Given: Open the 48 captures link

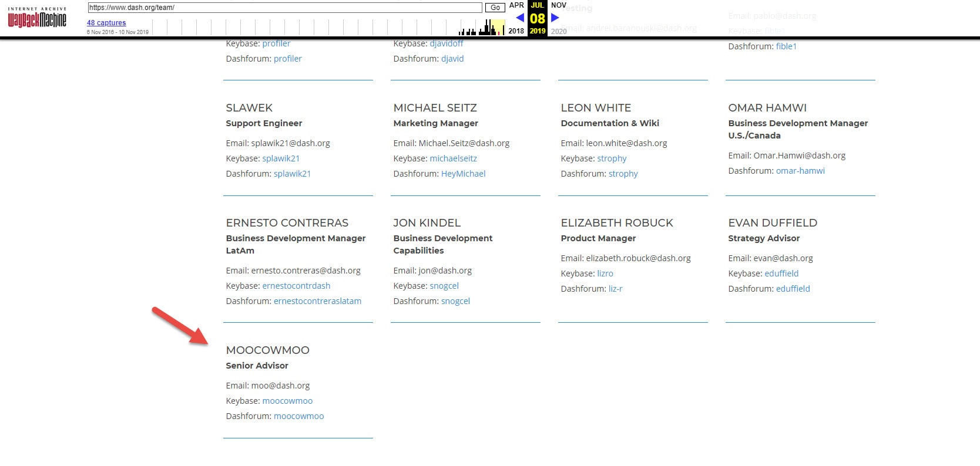Looking at the screenshot, I should tap(106, 23).
